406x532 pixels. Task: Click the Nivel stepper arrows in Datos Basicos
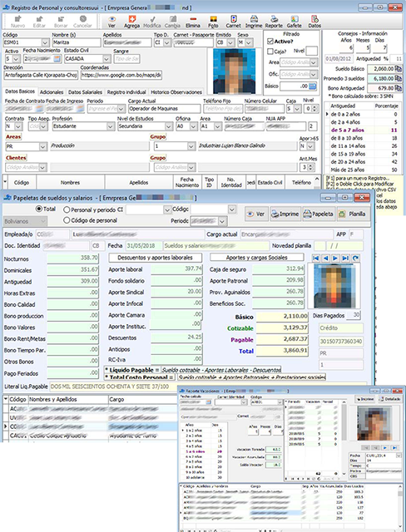click(x=314, y=109)
